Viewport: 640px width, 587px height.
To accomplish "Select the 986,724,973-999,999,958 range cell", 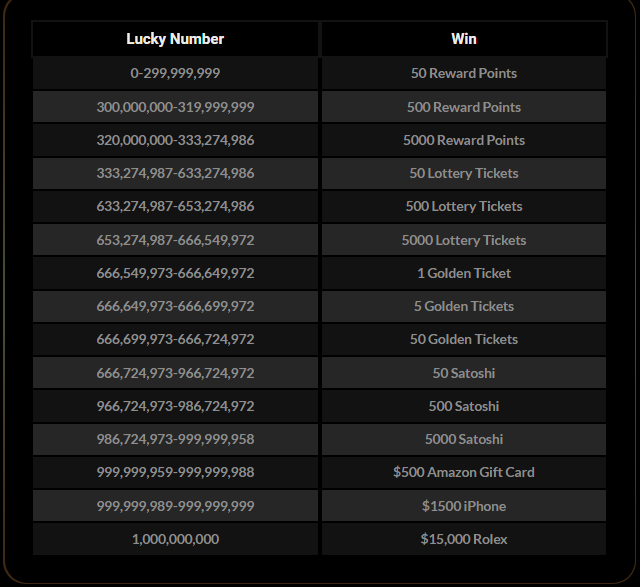I will coord(175,440).
